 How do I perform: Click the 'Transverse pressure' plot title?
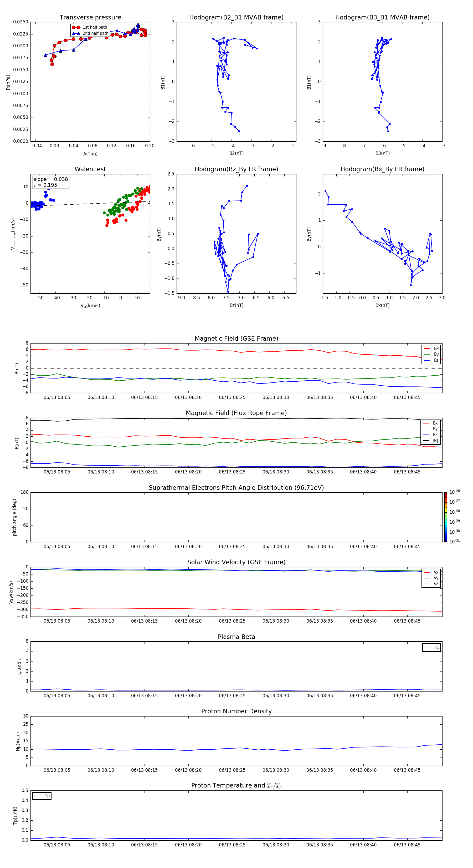(90, 18)
